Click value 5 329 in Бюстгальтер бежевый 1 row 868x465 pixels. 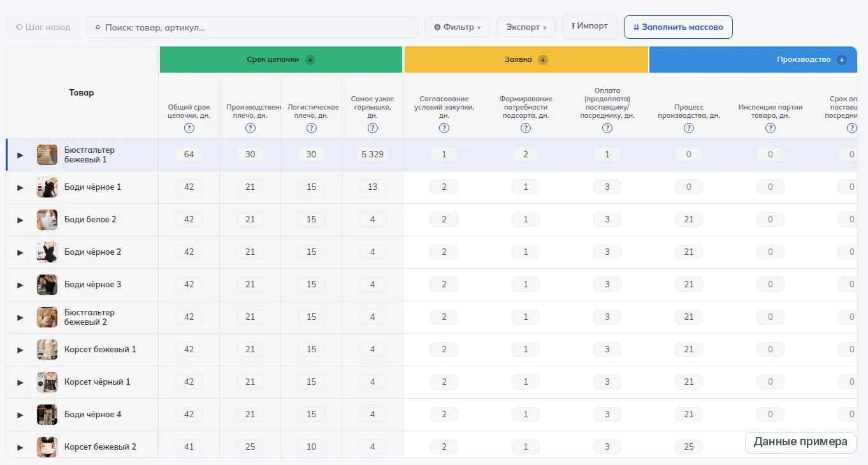[373, 155]
